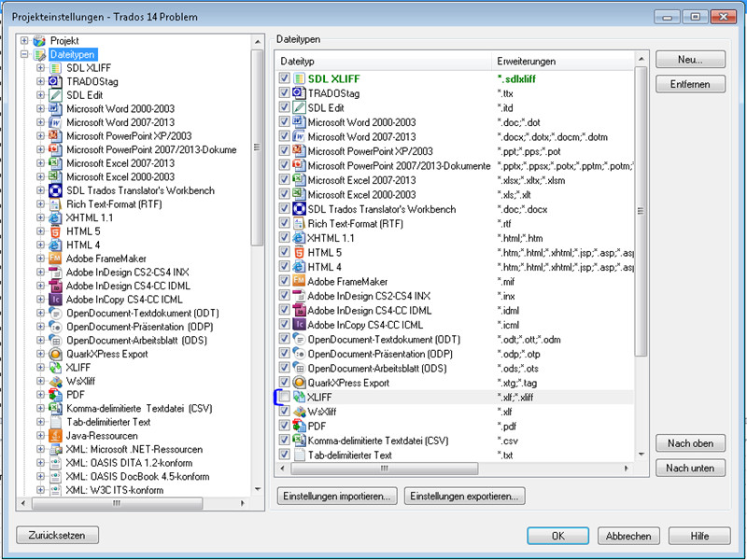The image size is (747, 560).
Task: Uncheck the TRADOStag file type checkbox
Action: 285,92
